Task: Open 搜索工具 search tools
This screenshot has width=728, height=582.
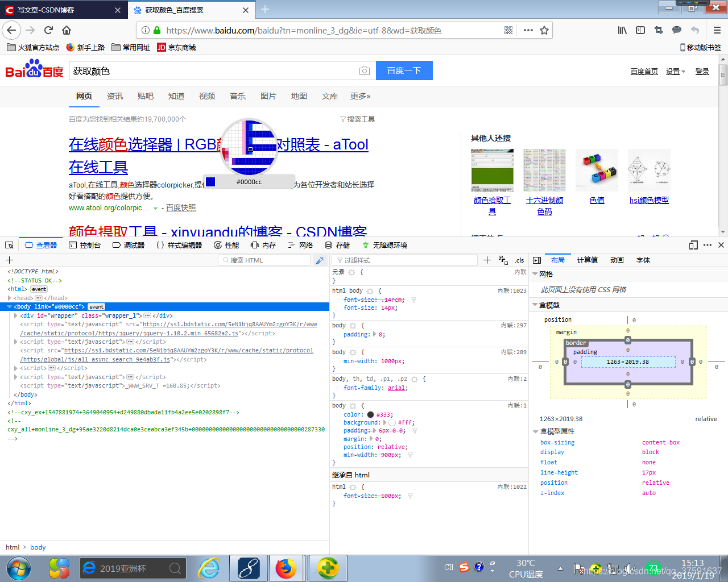Action: click(x=357, y=119)
